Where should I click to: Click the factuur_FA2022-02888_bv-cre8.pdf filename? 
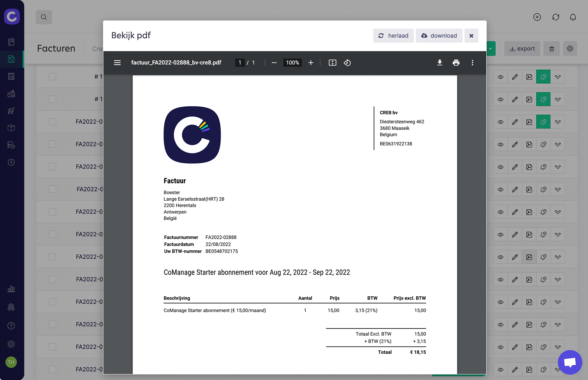[x=176, y=63]
